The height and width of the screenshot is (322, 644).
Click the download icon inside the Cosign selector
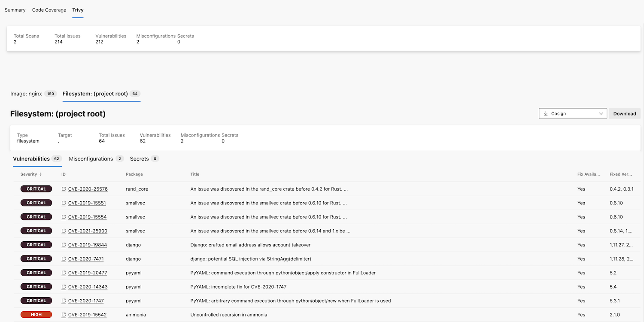click(x=547, y=113)
